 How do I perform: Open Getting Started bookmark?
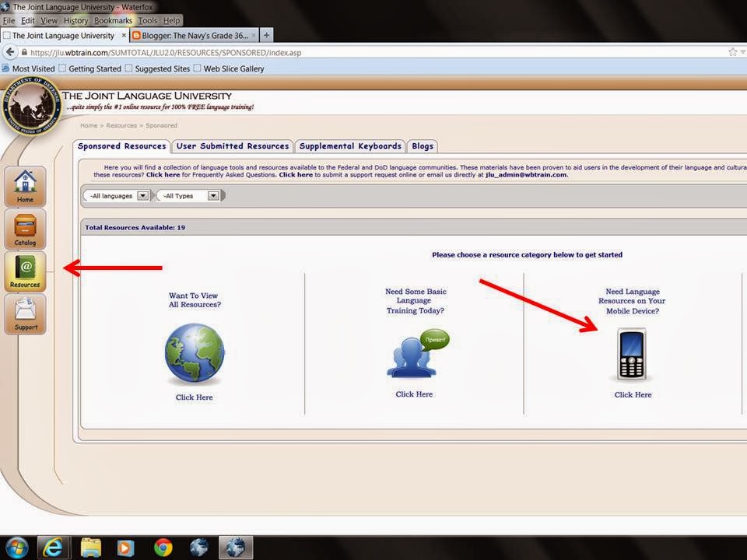(90, 68)
